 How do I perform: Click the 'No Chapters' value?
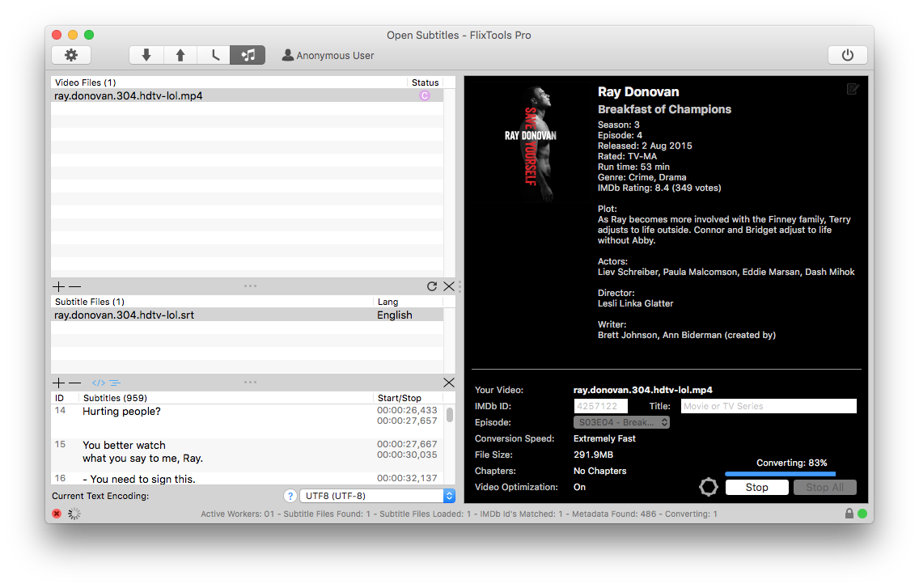tap(600, 471)
